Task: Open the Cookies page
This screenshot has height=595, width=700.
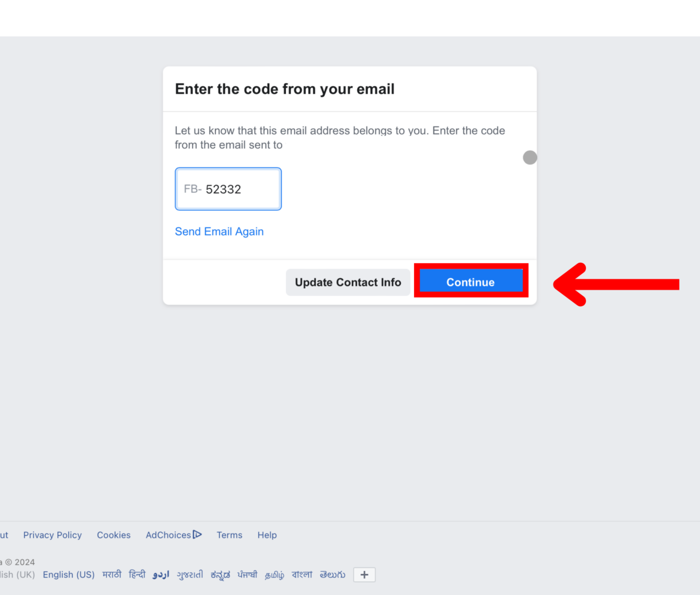Action: (113, 534)
